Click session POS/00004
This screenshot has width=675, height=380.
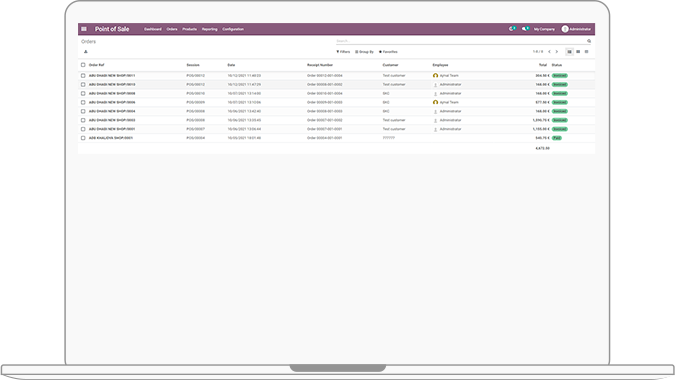point(195,138)
